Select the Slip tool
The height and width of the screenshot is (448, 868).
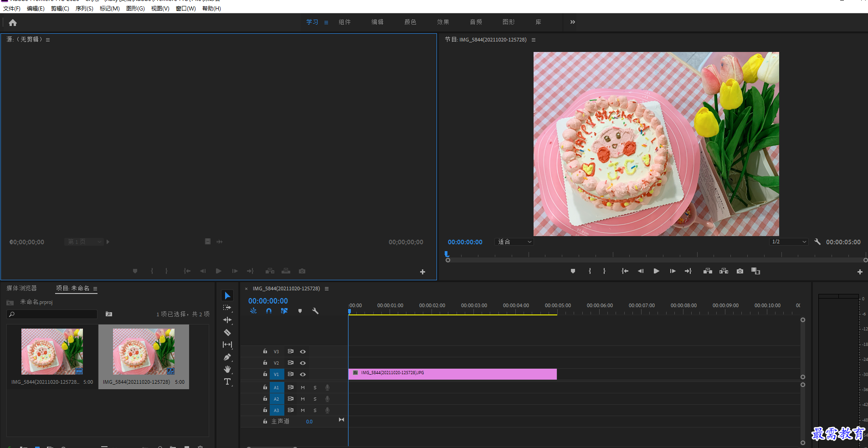coord(227,345)
